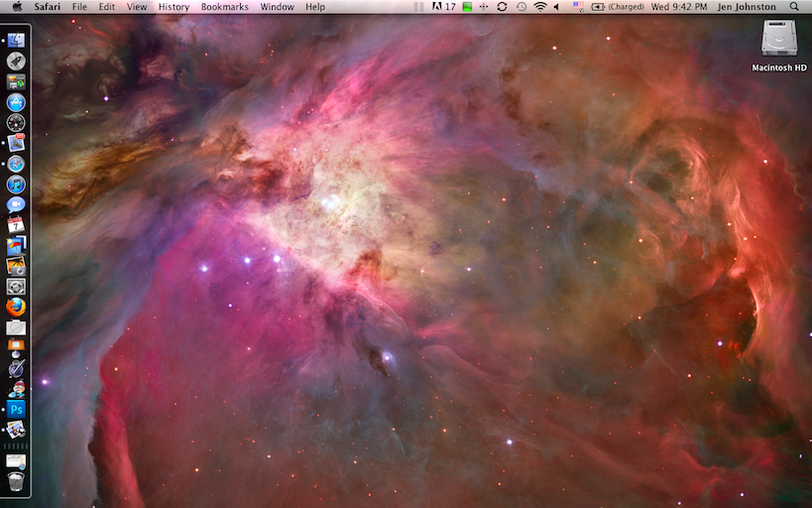This screenshot has width=812, height=508.
Task: Open the Trash in the Dock
Action: [16, 482]
